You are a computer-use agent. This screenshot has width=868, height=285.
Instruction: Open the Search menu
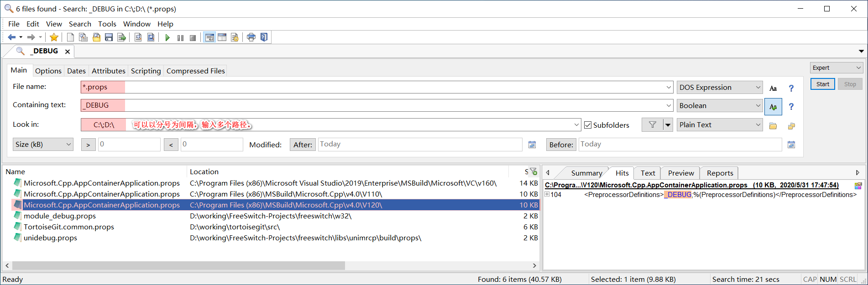click(80, 24)
